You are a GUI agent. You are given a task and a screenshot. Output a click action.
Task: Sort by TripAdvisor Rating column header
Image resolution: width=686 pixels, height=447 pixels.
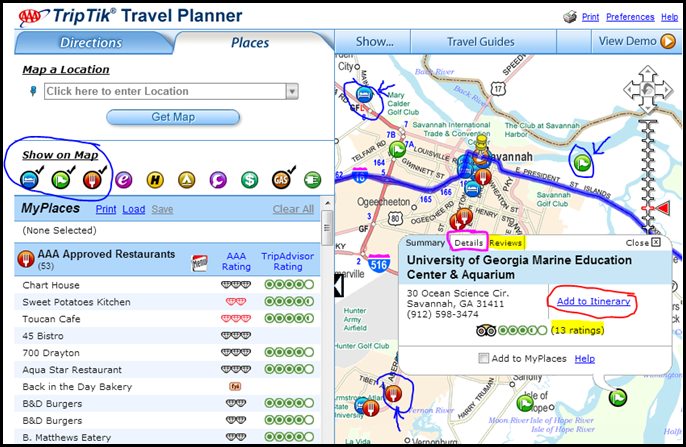tap(287, 262)
